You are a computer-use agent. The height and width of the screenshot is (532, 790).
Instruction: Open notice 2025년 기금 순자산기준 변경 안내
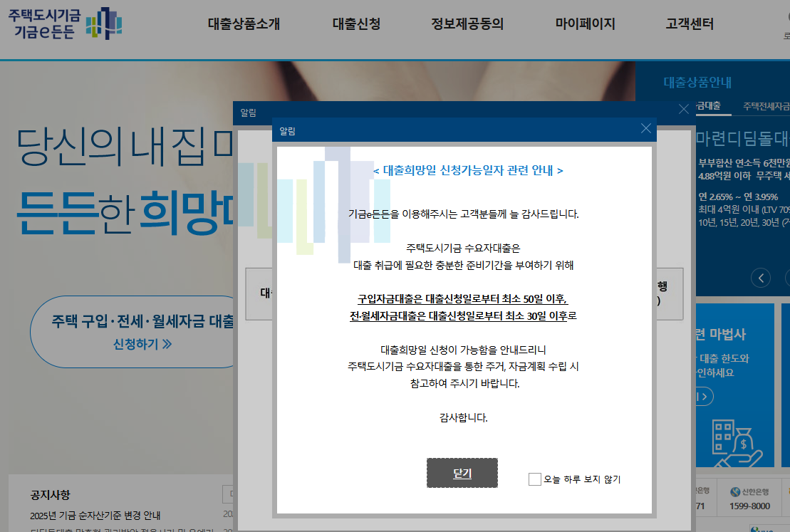point(95,516)
